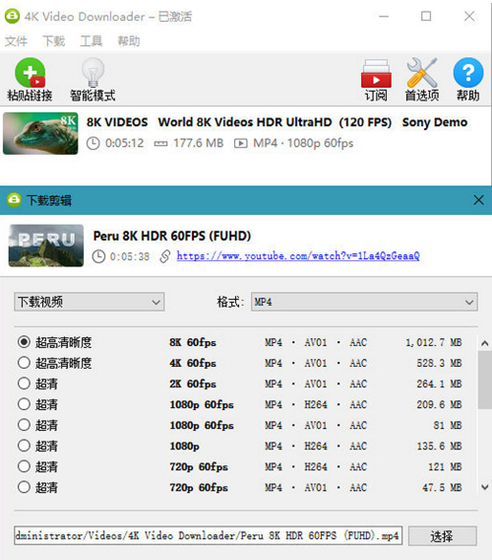This screenshot has height=560, width=492.
Task: Open the 下载 menu
Action: (x=54, y=41)
